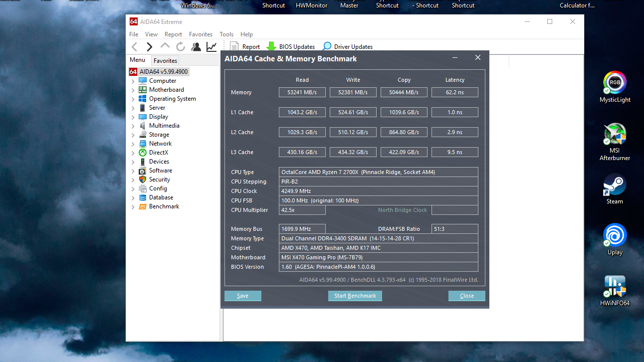Select the Computer icon in tree

pyautogui.click(x=143, y=81)
